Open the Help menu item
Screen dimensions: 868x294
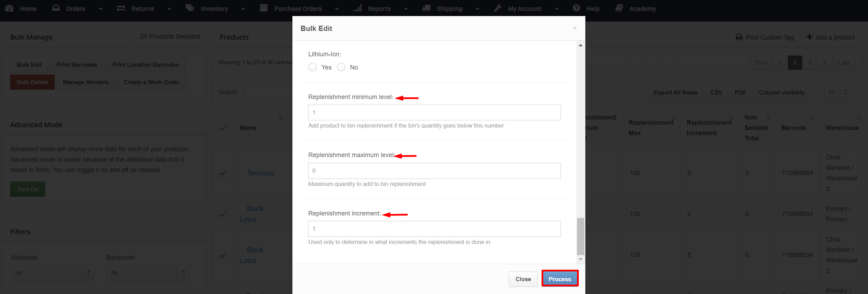point(593,9)
